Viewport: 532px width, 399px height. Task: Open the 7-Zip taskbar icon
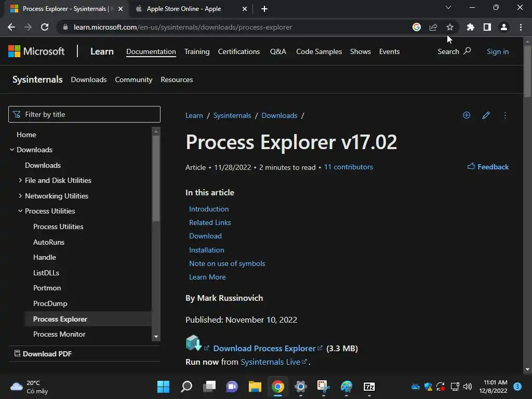click(369, 387)
